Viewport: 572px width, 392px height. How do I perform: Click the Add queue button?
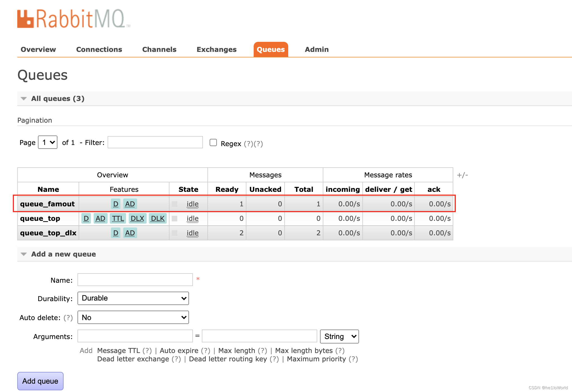(x=40, y=381)
